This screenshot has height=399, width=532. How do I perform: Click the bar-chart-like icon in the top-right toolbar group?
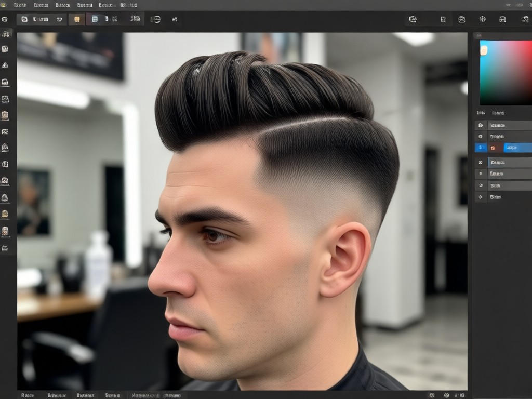tap(482, 19)
